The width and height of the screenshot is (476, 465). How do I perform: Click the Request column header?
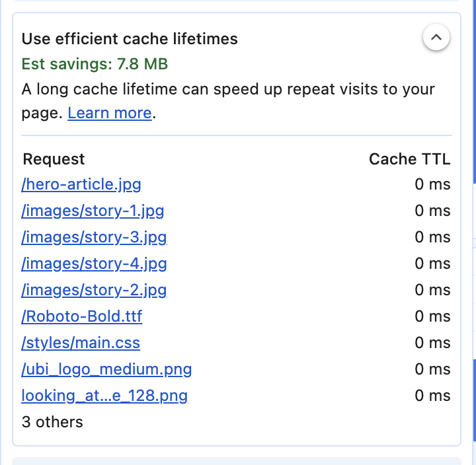pyautogui.click(x=54, y=159)
